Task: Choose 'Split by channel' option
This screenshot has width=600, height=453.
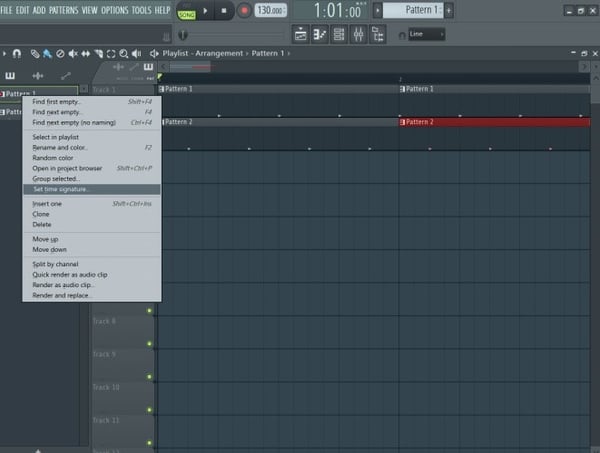Action: coord(92,264)
